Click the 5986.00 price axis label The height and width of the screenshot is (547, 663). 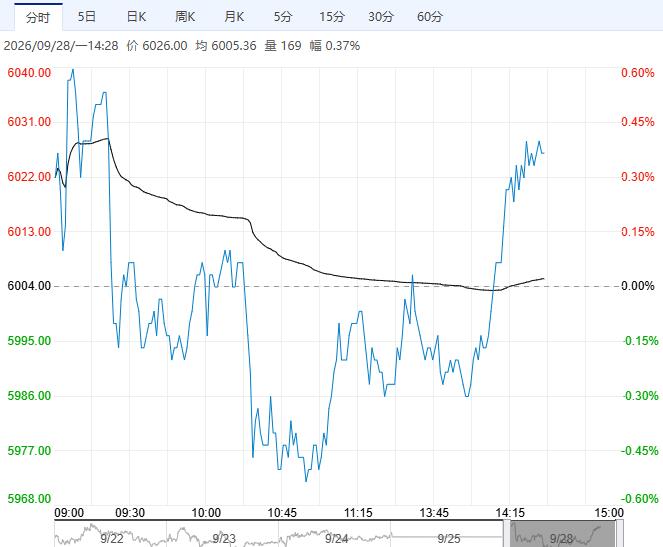(29, 396)
